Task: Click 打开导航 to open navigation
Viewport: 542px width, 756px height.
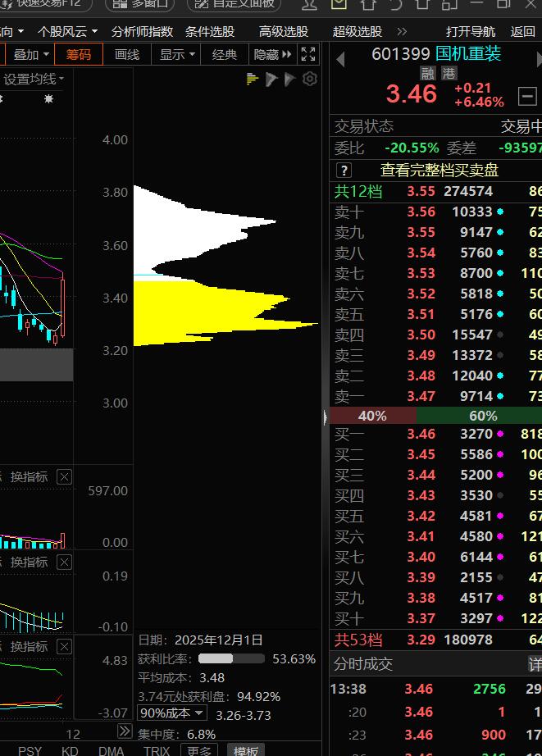Action: (x=471, y=32)
